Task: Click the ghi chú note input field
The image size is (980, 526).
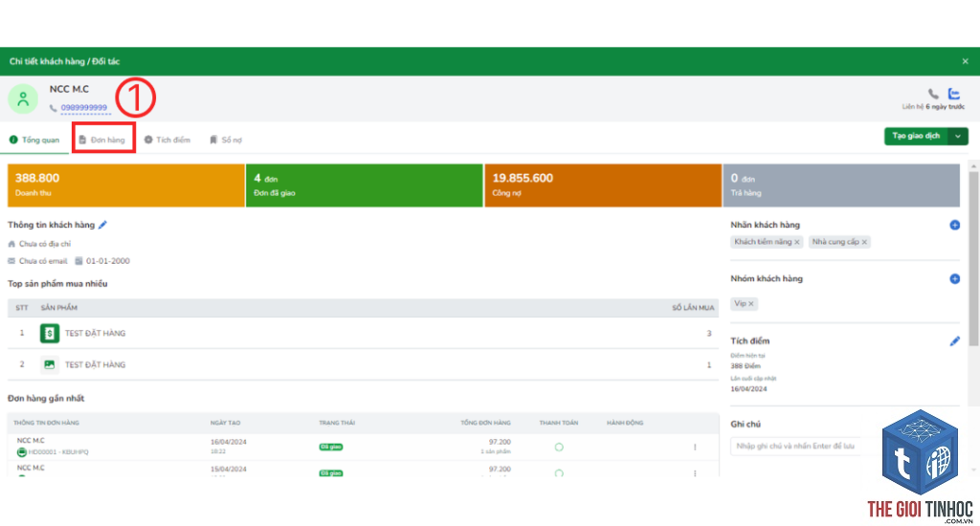Action: click(806, 446)
